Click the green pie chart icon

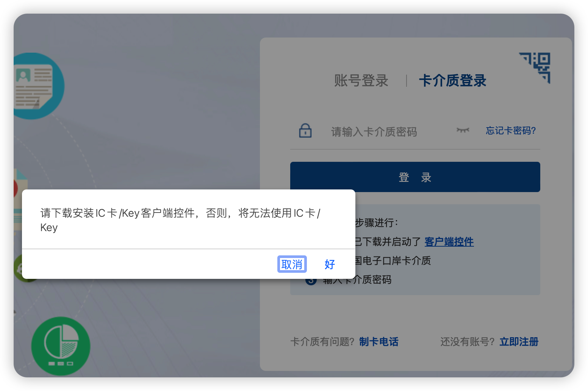click(x=61, y=346)
